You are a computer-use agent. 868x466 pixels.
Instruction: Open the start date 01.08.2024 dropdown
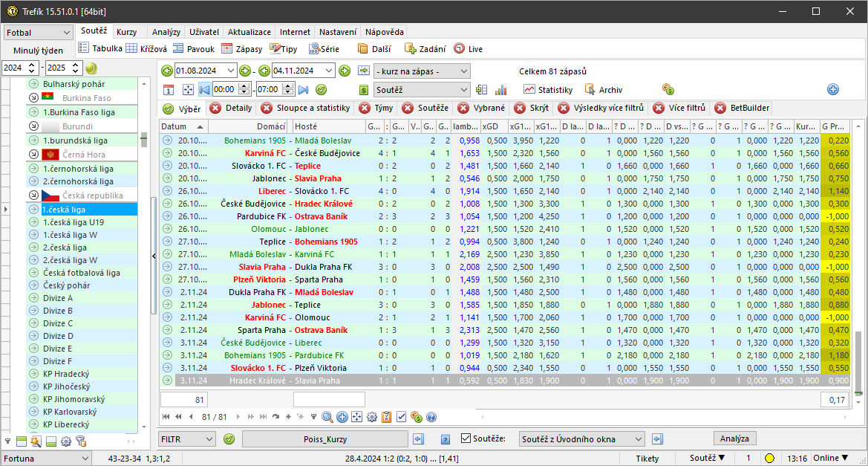(232, 71)
